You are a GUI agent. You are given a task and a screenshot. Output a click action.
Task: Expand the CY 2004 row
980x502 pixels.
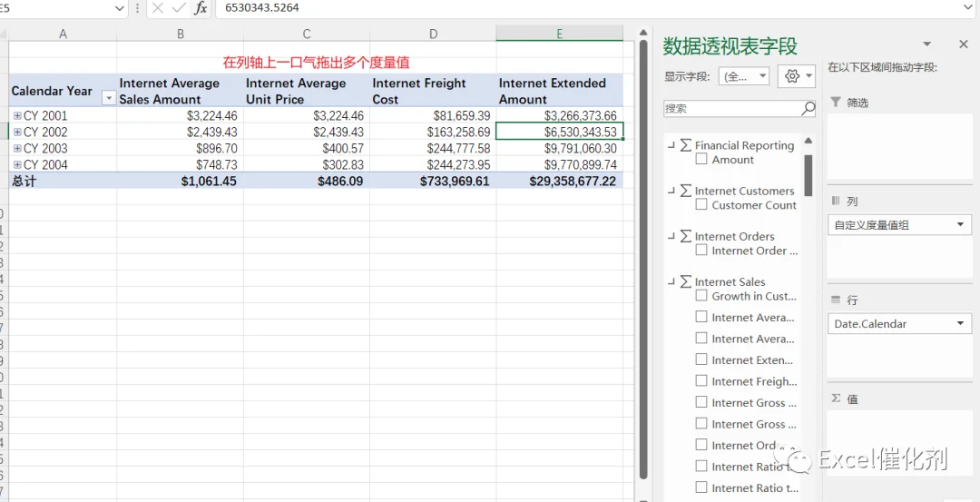pos(17,164)
